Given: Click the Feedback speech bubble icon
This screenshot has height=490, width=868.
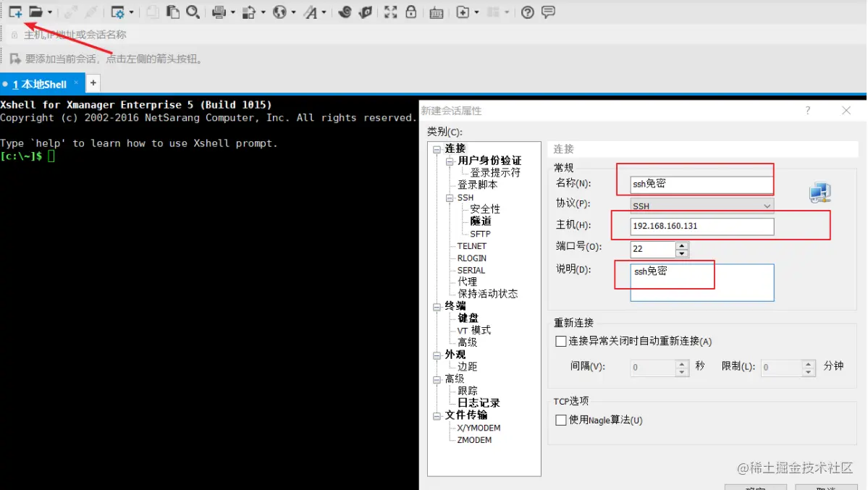Looking at the screenshot, I should tap(548, 12).
